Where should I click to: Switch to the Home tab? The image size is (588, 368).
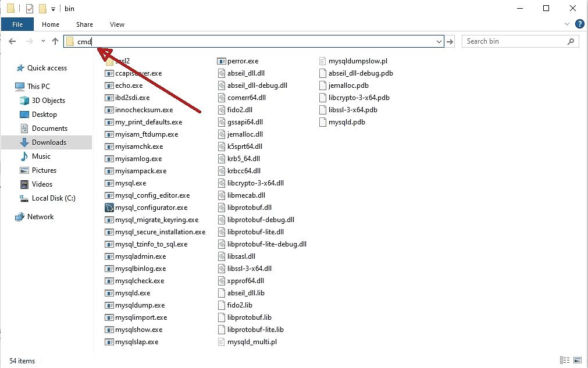[x=51, y=24]
